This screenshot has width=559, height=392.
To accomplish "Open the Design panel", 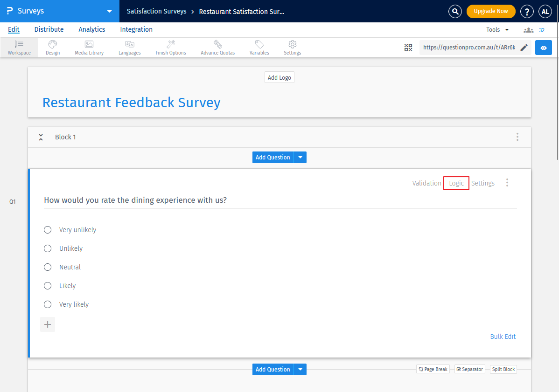I will point(52,47).
